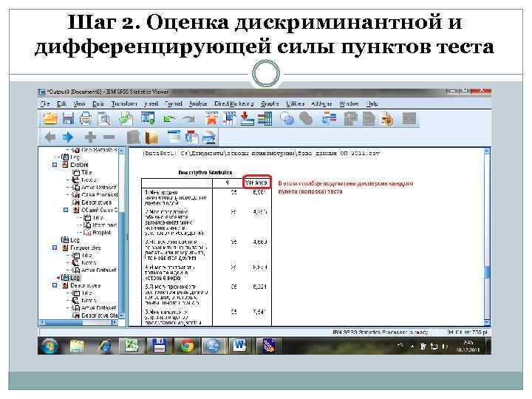
Task: Click outline horizontal scroll-right arrow
Action: click(115, 322)
